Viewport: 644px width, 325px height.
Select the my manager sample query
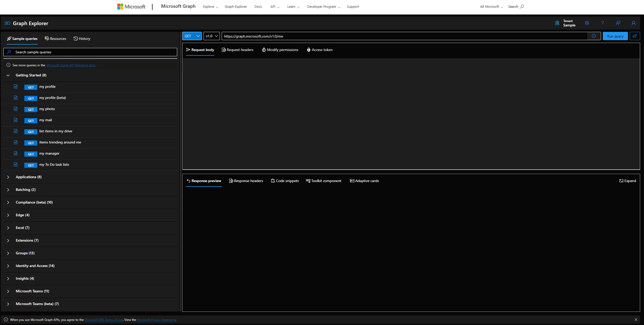tap(49, 154)
